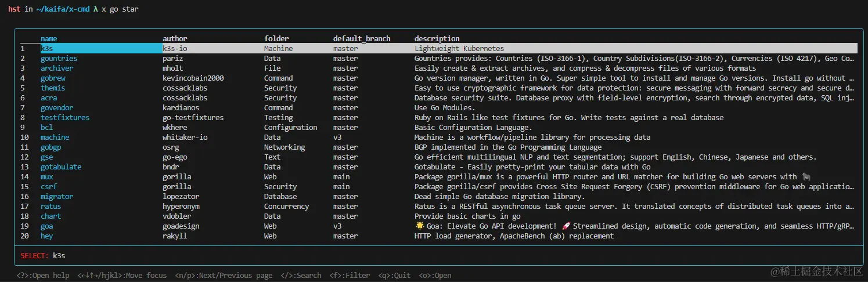Viewport: 868px width, 282px height.
Task: Click author pariz
Action: click(173, 59)
